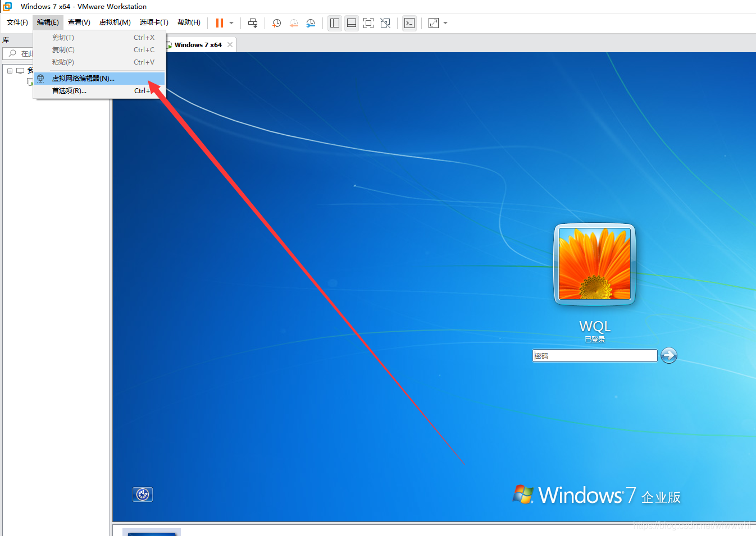Viewport: 756px width, 536px height.
Task: Click the stretch guest display icon
Action: tap(434, 23)
